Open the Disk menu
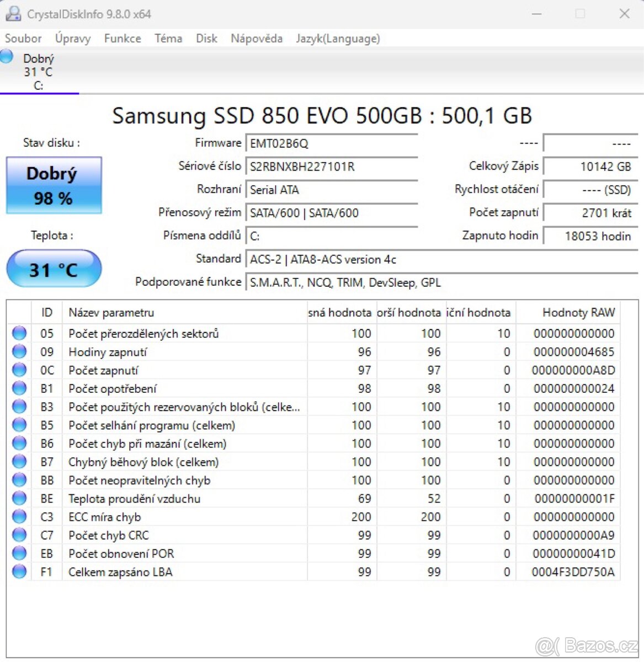644x662 pixels. (206, 38)
